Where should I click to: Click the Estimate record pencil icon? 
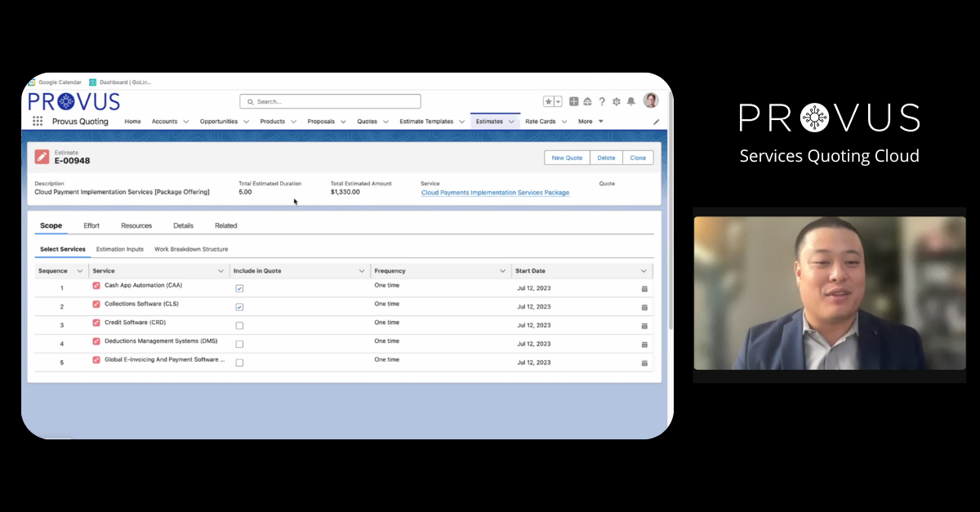(42, 157)
